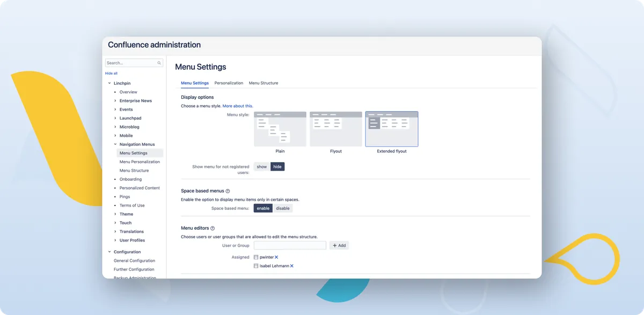
Task: Click the search magnifier icon in sidebar
Action: [x=159, y=63]
